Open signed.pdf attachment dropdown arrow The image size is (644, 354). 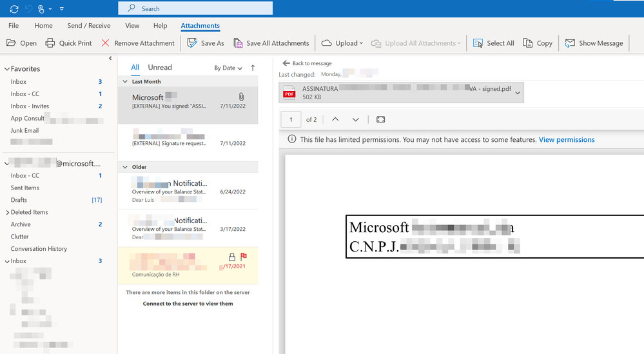(518, 93)
